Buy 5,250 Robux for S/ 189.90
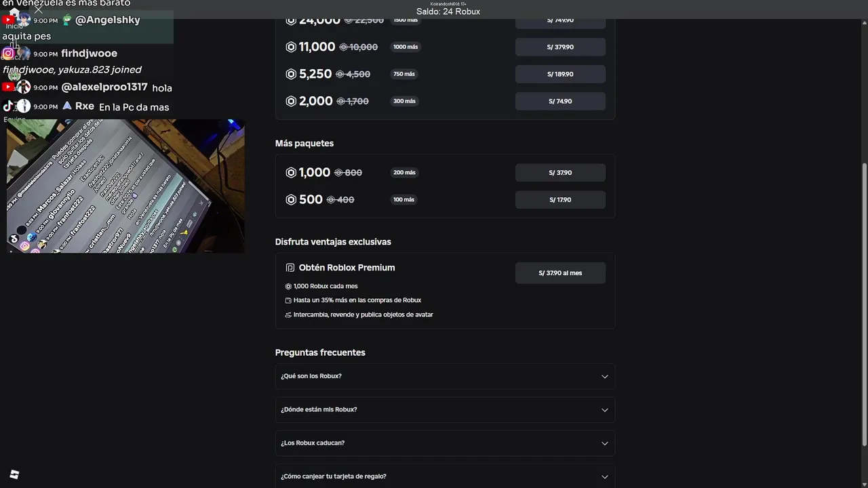Screen dimensions: 868x488 [560, 74]
